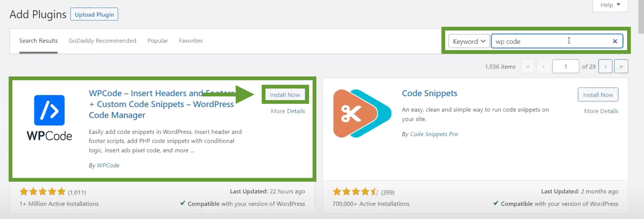Screen dimensions: 644x219
Task: Click the current page number field
Action: point(566,67)
